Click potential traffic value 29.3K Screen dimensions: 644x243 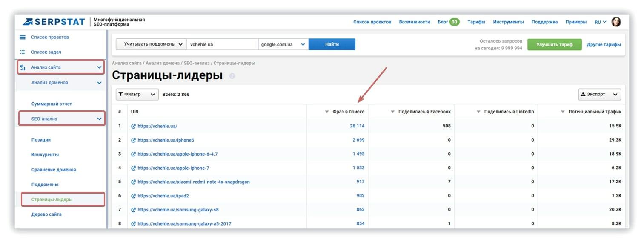[x=615, y=140]
